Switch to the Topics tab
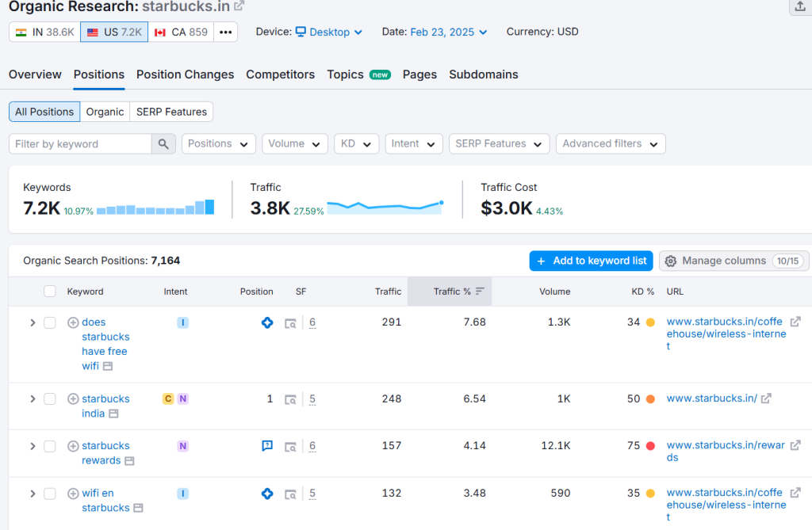The image size is (812, 530). point(358,74)
